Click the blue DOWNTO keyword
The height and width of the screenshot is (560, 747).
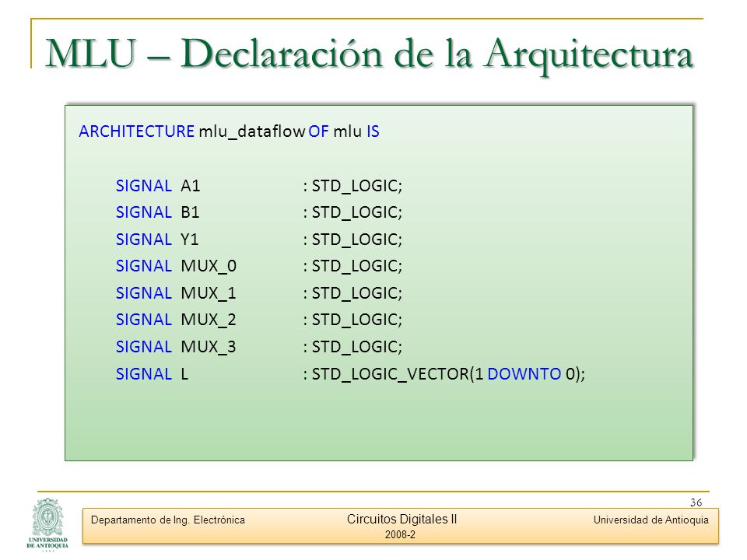point(524,374)
